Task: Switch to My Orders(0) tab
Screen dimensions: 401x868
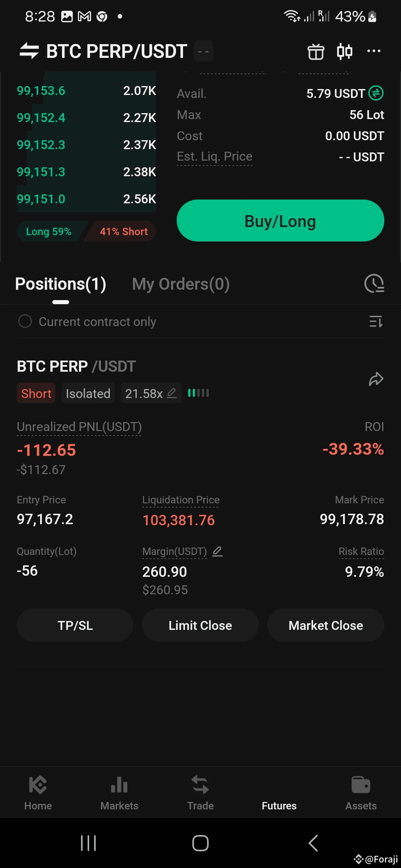Action: [181, 284]
